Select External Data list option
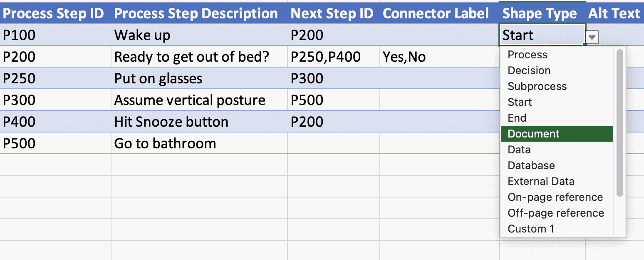644x260 pixels. tap(541, 181)
